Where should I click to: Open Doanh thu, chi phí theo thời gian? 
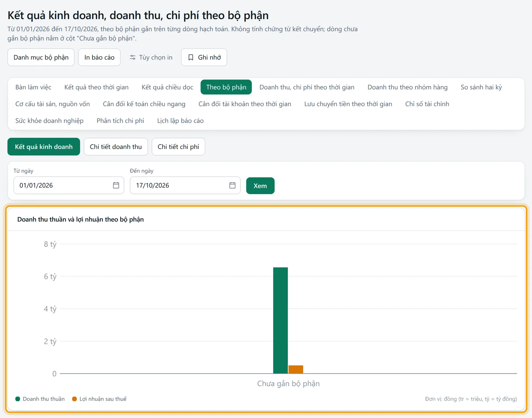tap(307, 87)
